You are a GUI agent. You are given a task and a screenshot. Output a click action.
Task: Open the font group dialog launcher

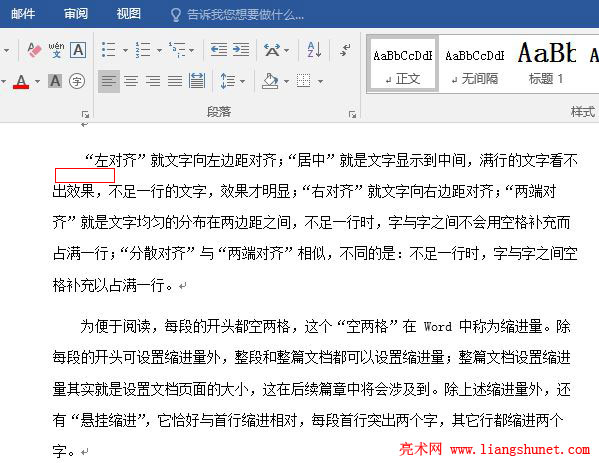point(85,114)
